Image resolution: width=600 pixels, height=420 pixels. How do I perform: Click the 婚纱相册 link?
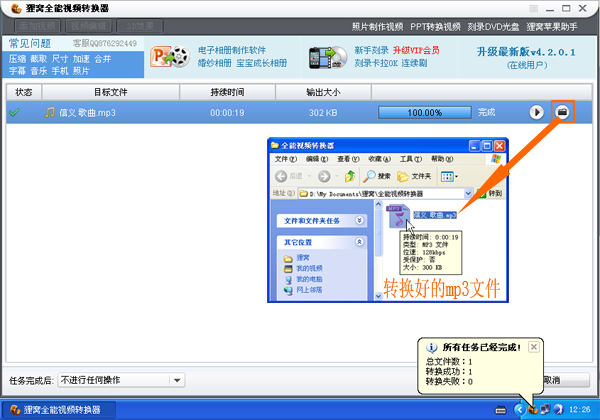click(x=215, y=63)
